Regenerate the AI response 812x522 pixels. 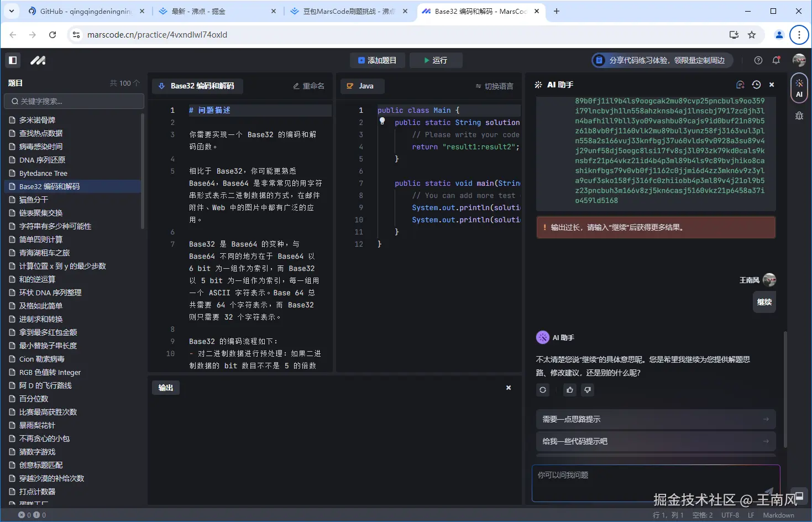543,390
